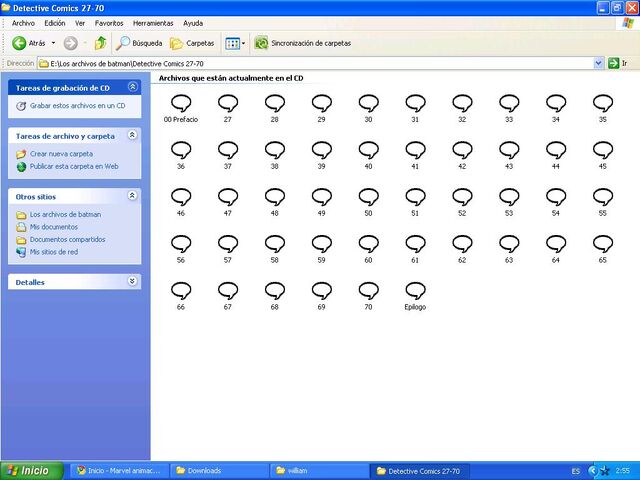Select the comic file icon labeled 49
Viewport: 640px width, 480px height.
pyautogui.click(x=322, y=197)
